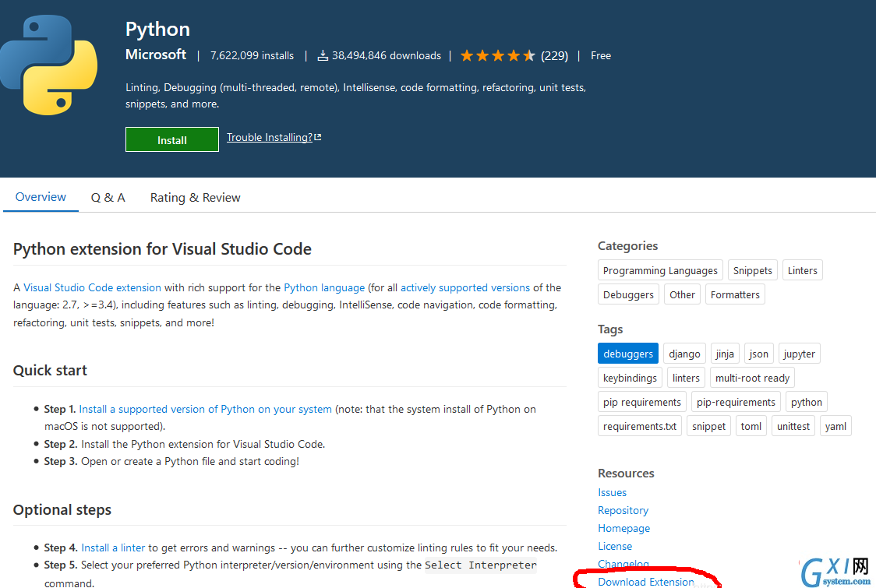Select the Formatters category
The image size is (876, 588).
pos(735,294)
